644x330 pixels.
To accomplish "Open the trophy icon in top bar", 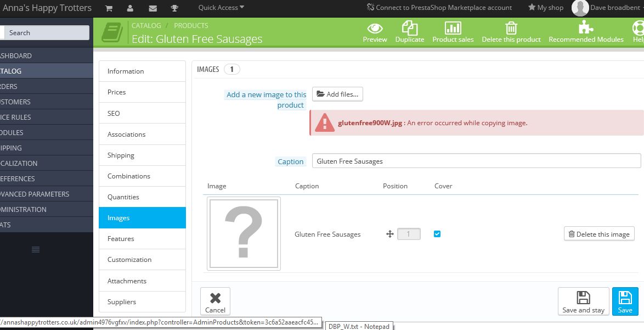I will (x=174, y=8).
